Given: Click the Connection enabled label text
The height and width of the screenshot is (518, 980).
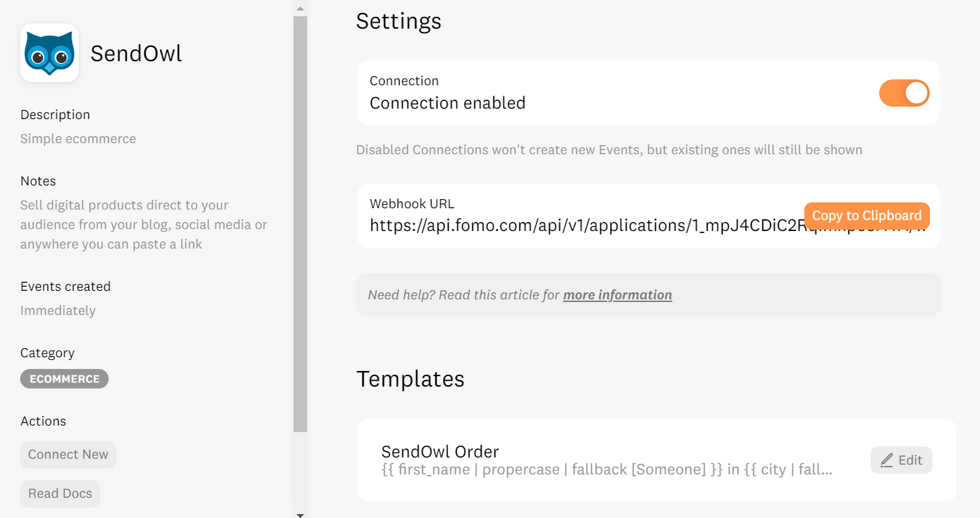Looking at the screenshot, I should [448, 103].
